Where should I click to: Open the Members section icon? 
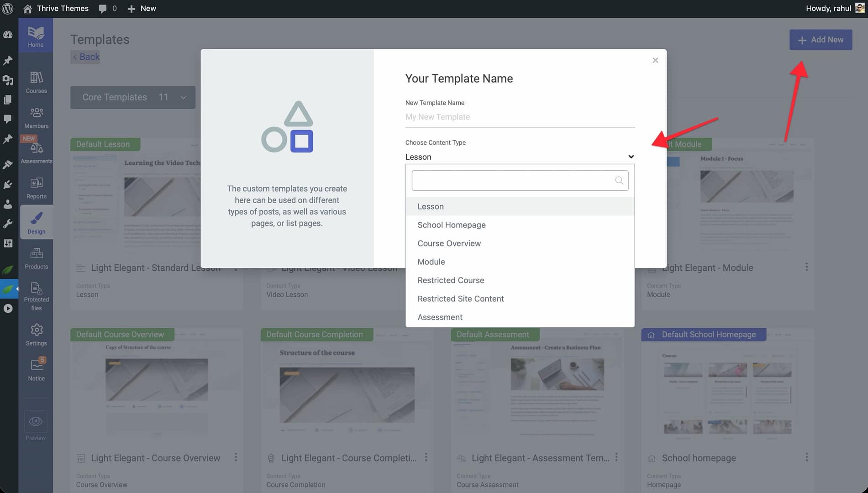pos(36,118)
